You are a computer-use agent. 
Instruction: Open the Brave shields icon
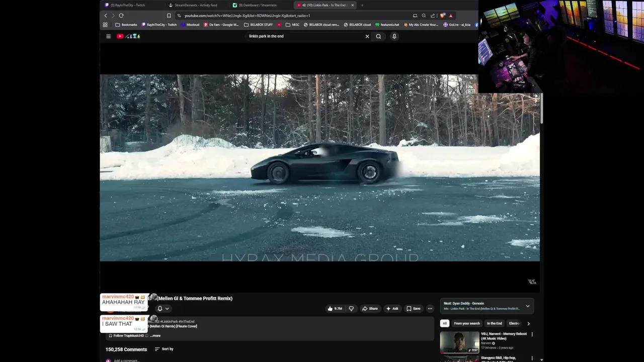pyautogui.click(x=442, y=16)
